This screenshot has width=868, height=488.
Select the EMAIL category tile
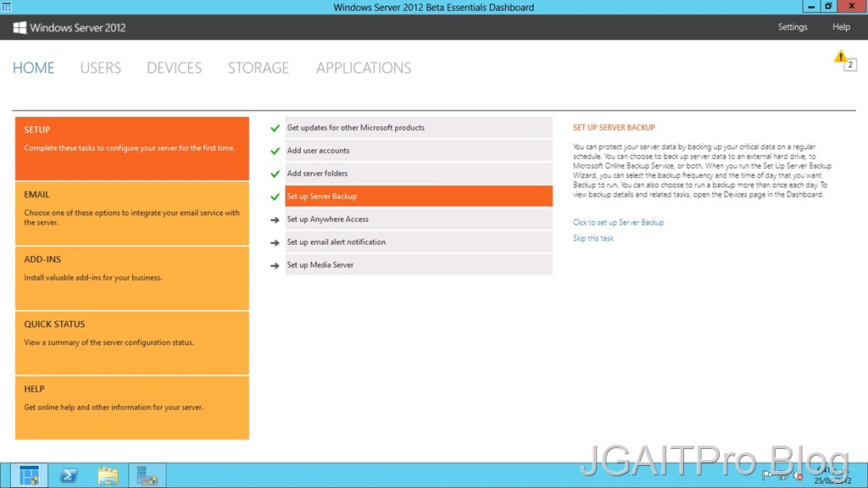pyautogui.click(x=132, y=213)
